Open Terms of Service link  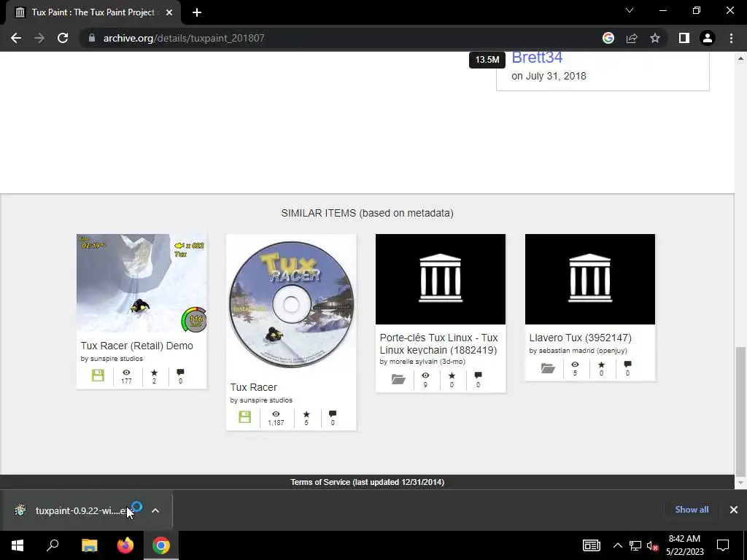tap(368, 483)
